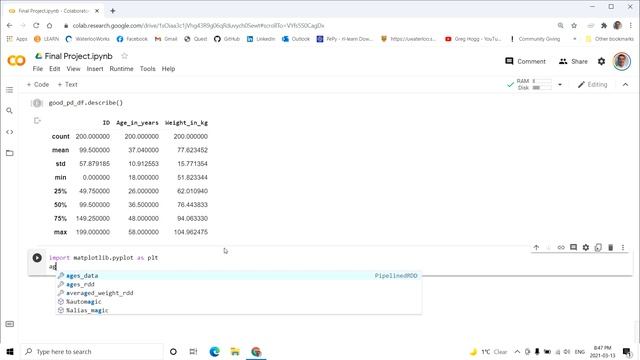The height and width of the screenshot is (360, 640).
Task: Open the command palette icon at bottom left
Action: click(10, 324)
